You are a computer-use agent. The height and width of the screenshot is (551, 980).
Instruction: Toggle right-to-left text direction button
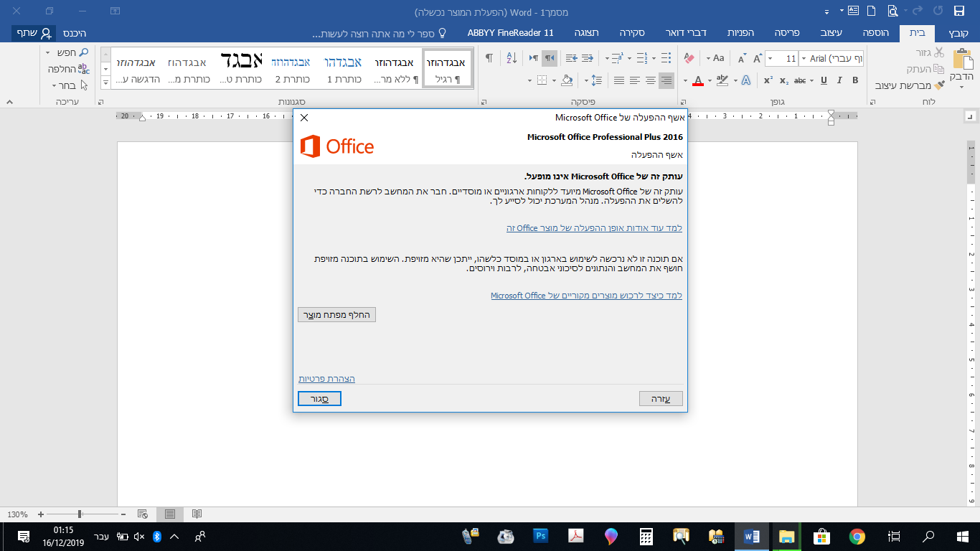(549, 58)
